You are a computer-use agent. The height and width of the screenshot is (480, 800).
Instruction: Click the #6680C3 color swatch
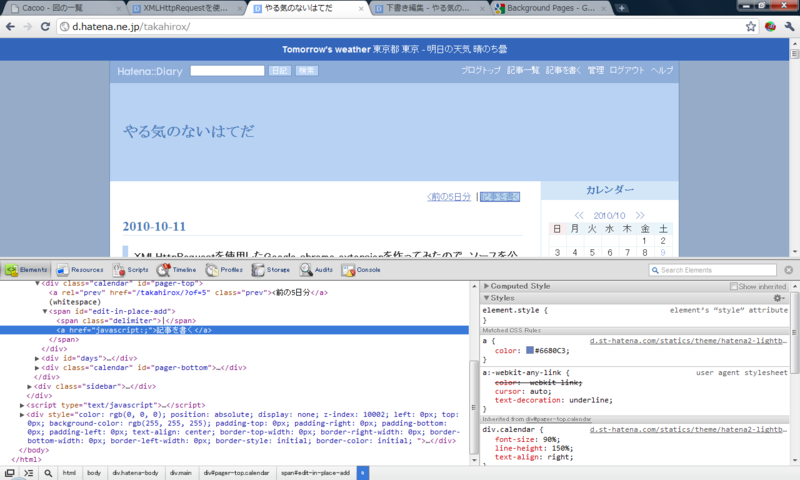530,350
